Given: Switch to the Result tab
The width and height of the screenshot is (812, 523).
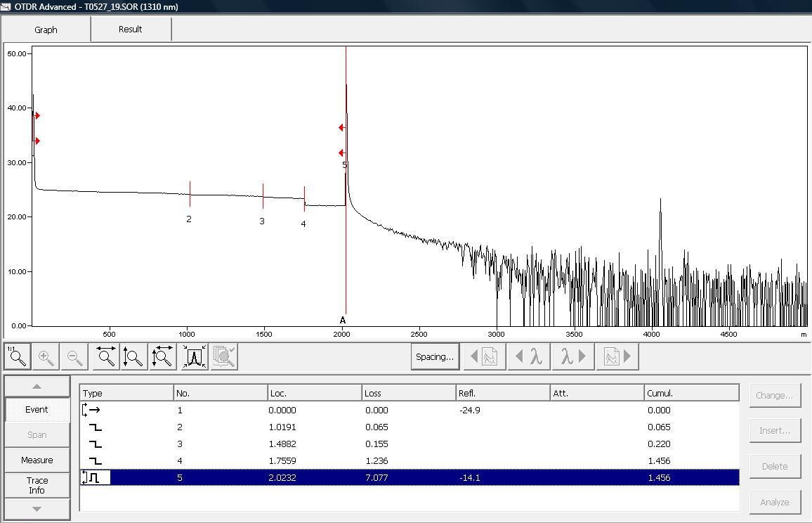Looking at the screenshot, I should [130, 30].
